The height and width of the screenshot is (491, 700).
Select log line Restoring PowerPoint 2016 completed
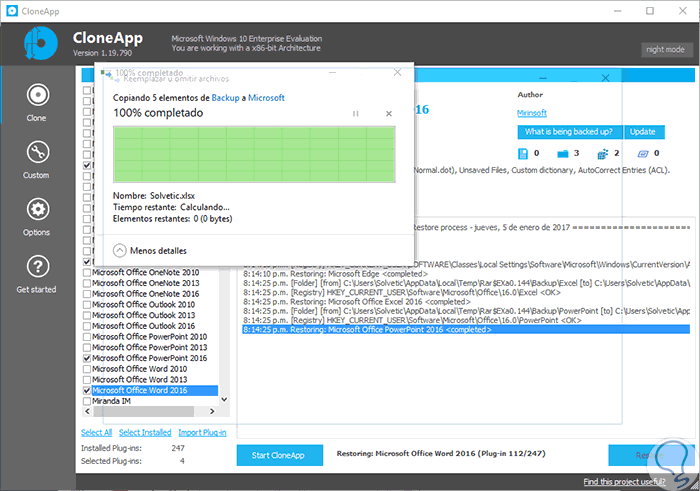pyautogui.click(x=466, y=329)
